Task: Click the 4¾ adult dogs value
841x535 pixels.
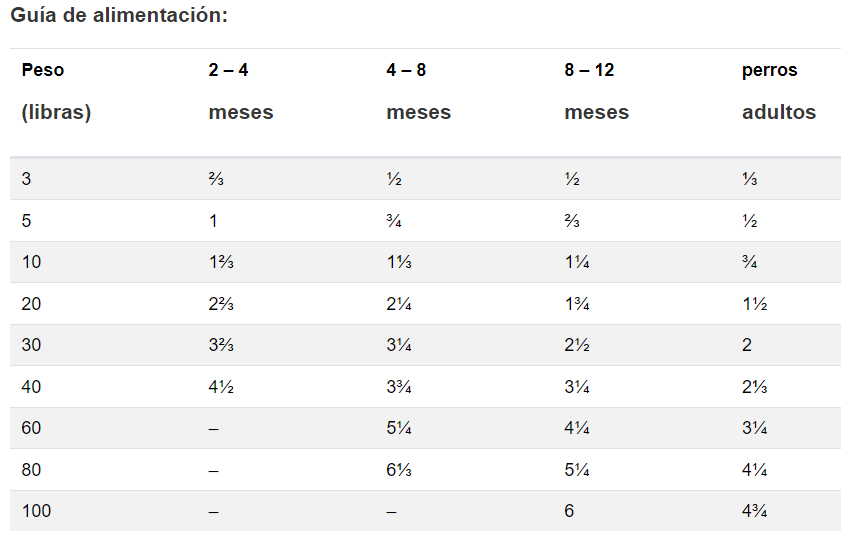Action: 755,511
